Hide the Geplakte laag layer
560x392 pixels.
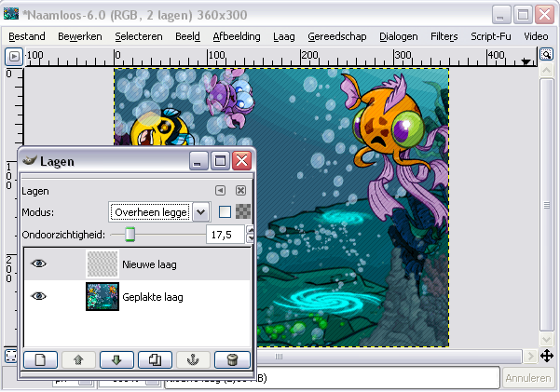(x=38, y=296)
